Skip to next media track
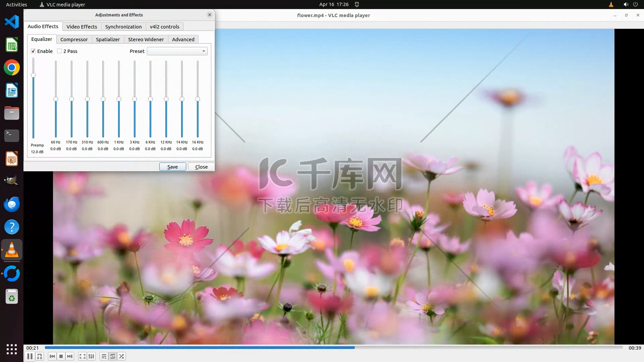This screenshot has width=644, height=362. coord(69,356)
